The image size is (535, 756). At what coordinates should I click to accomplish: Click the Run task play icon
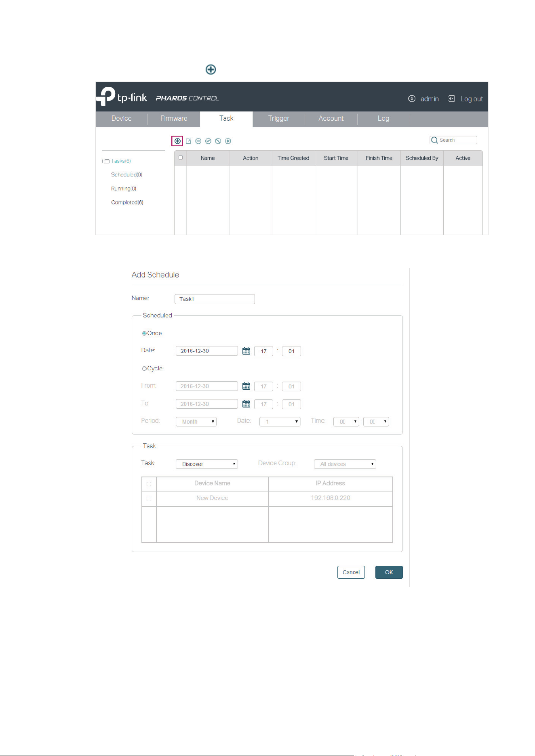pyautogui.click(x=228, y=141)
